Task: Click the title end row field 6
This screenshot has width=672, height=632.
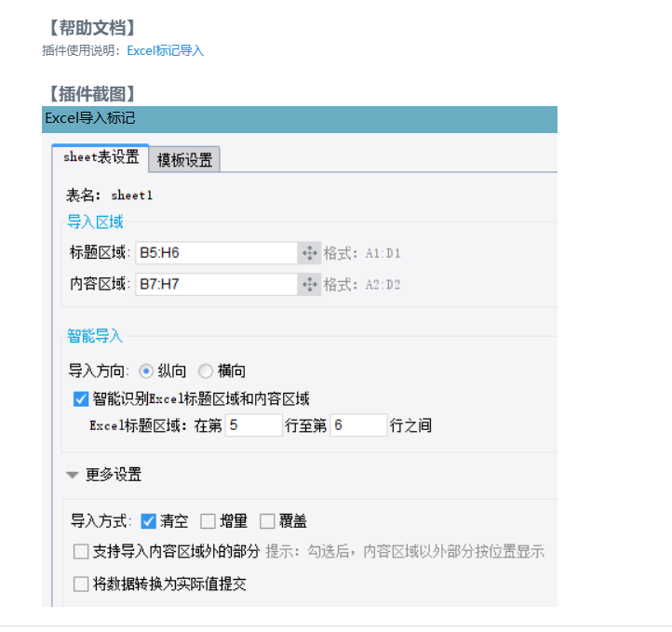Action: (358, 425)
